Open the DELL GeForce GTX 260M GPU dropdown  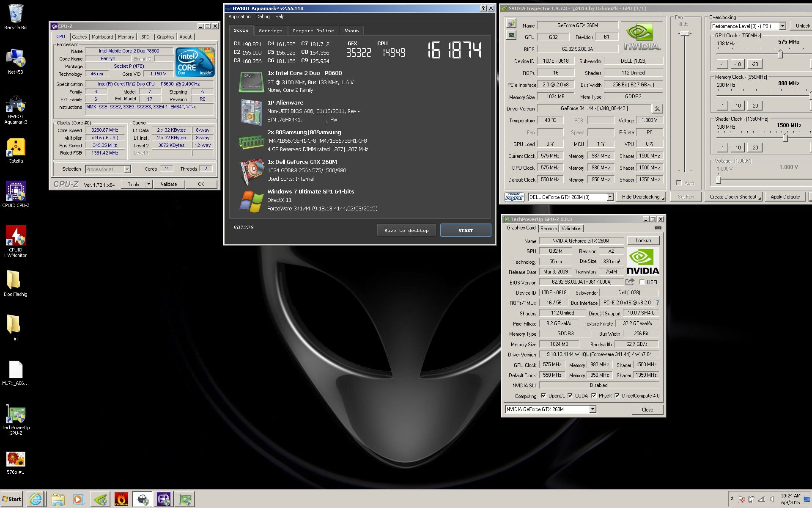coord(610,197)
